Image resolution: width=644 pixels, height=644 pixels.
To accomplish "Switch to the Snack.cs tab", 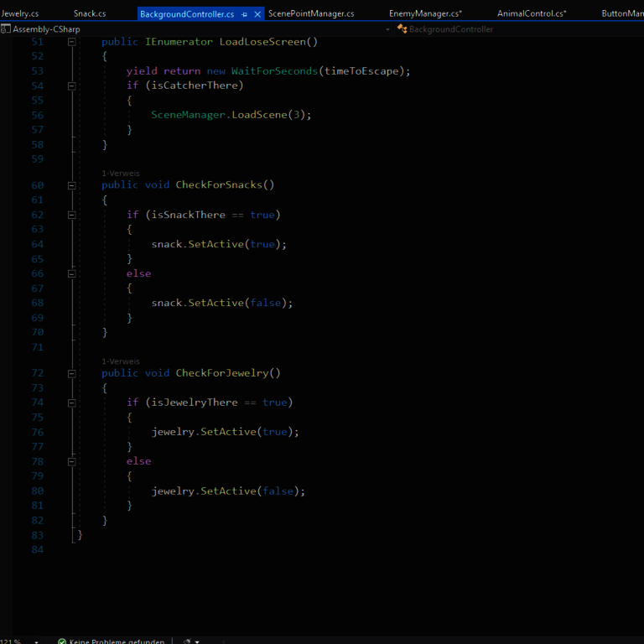I will pyautogui.click(x=90, y=14).
